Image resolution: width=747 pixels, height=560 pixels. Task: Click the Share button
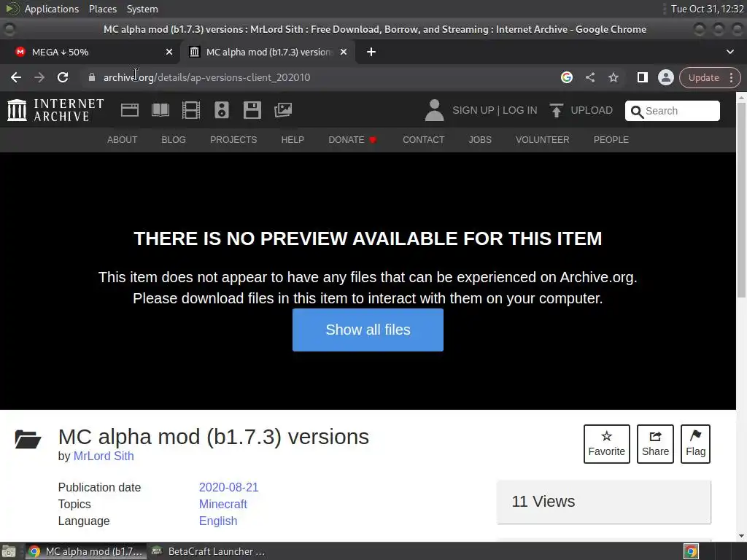tap(655, 444)
